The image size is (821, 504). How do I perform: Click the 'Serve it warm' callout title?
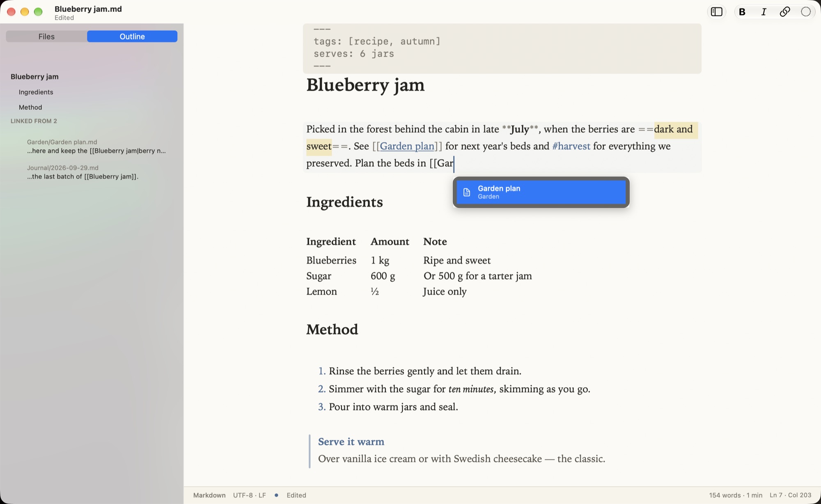[351, 442]
